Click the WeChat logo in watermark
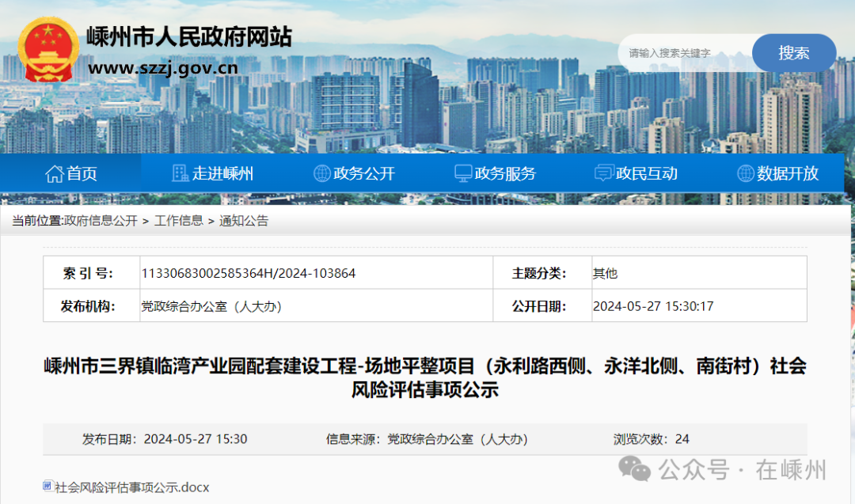Viewport: 855px width, 504px height. point(635,468)
